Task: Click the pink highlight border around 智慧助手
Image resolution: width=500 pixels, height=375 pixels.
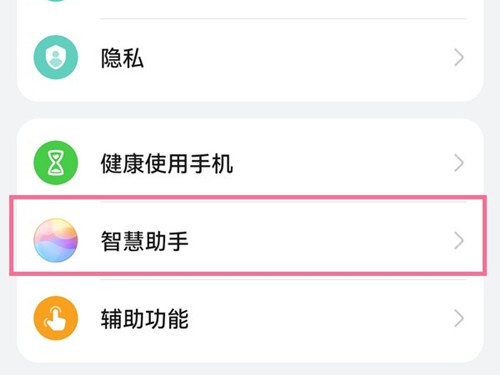Action: [250, 197]
